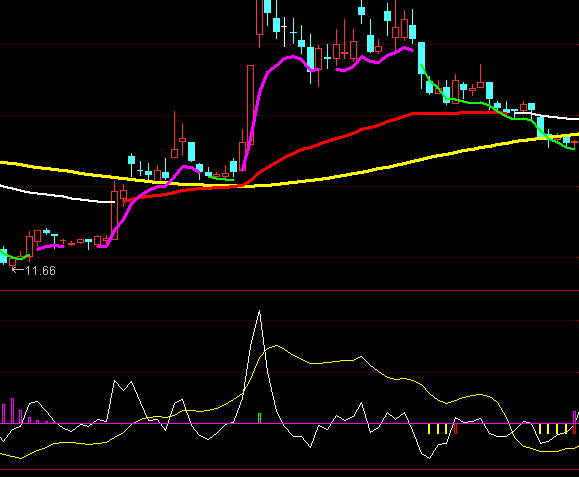
Task: Click the red separator line between chart panels
Action: coord(290,291)
